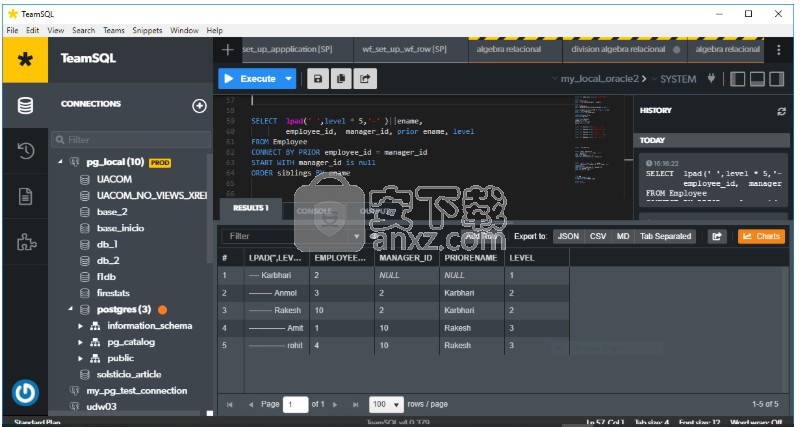Select the firestats database
This screenshot has height=427, width=805.
113,293
